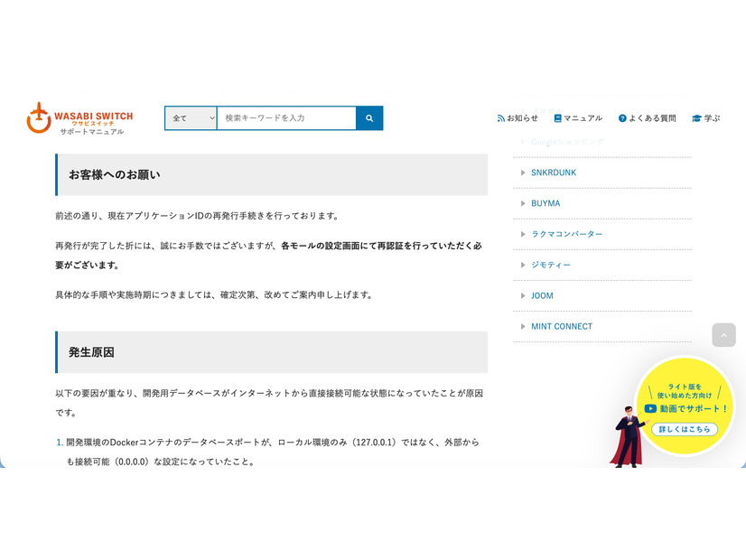Expand the triangle next to BUYMA

(523, 203)
